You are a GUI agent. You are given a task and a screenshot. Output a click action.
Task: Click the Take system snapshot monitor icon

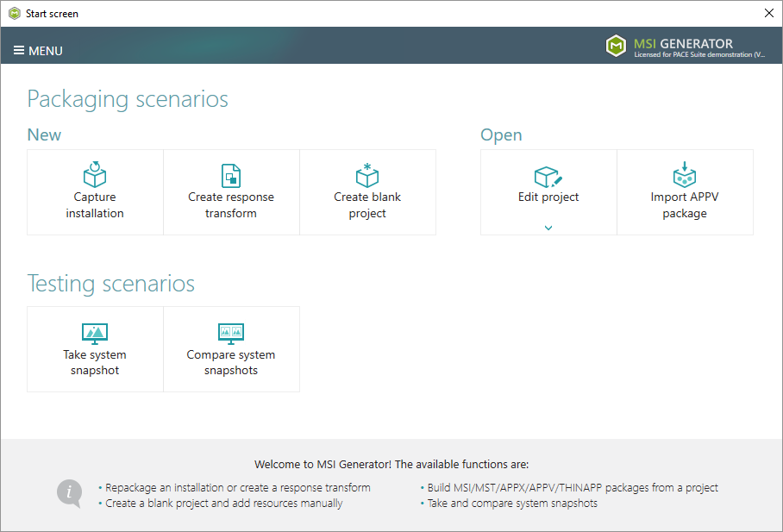tap(94, 334)
